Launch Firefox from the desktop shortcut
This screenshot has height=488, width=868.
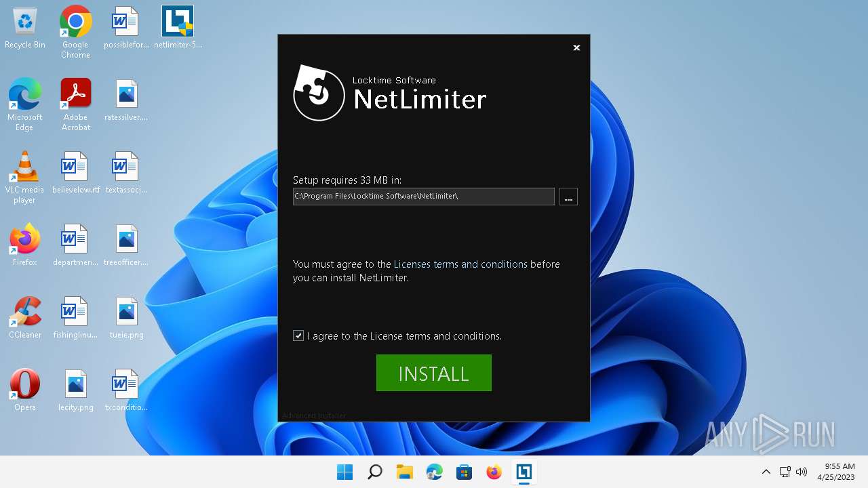25,246
